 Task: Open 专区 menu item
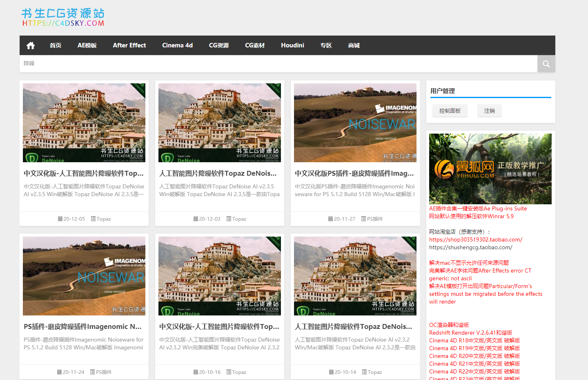(x=326, y=45)
